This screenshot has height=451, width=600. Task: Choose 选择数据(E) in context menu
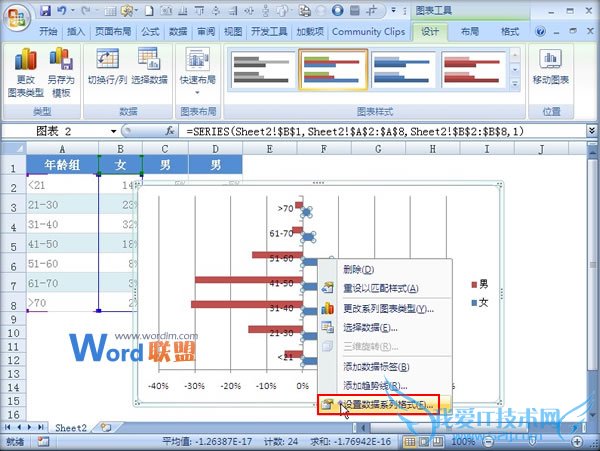tap(385, 328)
